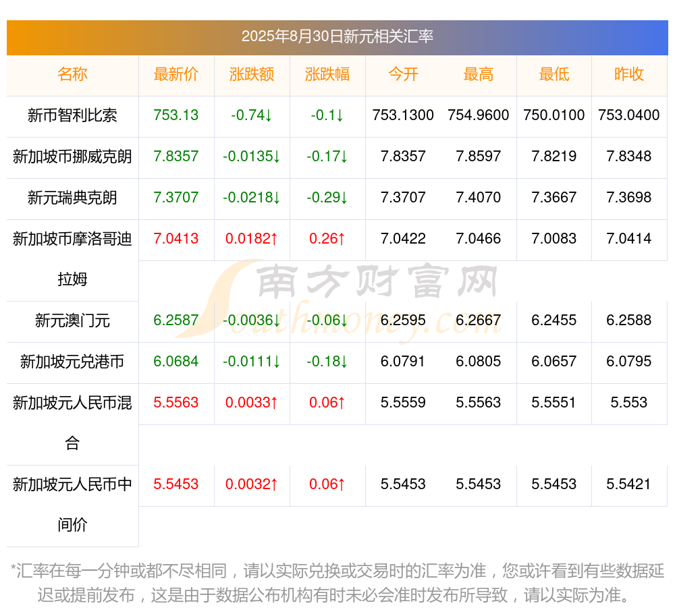Viewport: 675px width, 616px height.
Task: Click percent change 0.26↑
Action: coord(327,238)
